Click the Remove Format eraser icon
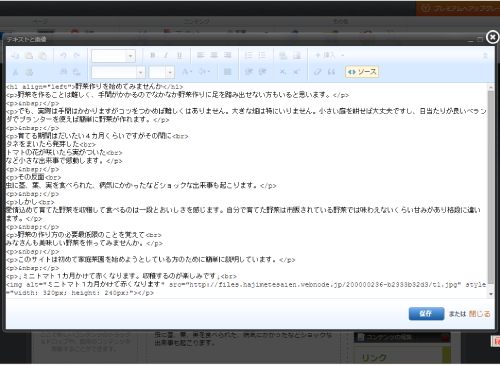 click(x=317, y=72)
